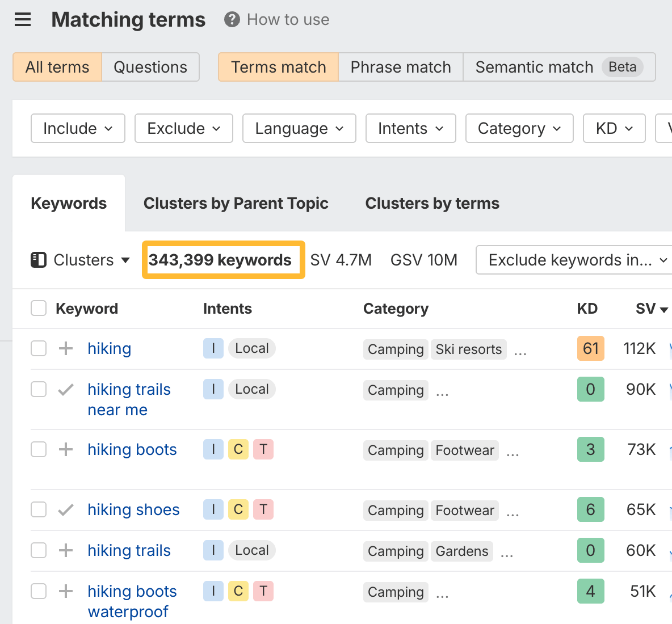This screenshot has width=672, height=624.
Task: Click checkmark icon next to hiking trails near me
Action: pos(66,389)
